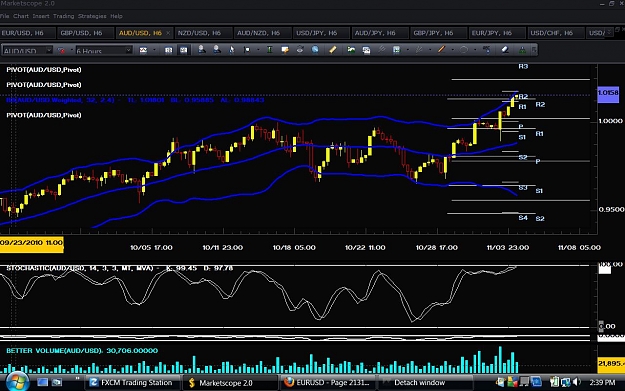Click the first of the two window-layout icons
The width and height of the screenshot is (625, 391).
(x=169, y=50)
